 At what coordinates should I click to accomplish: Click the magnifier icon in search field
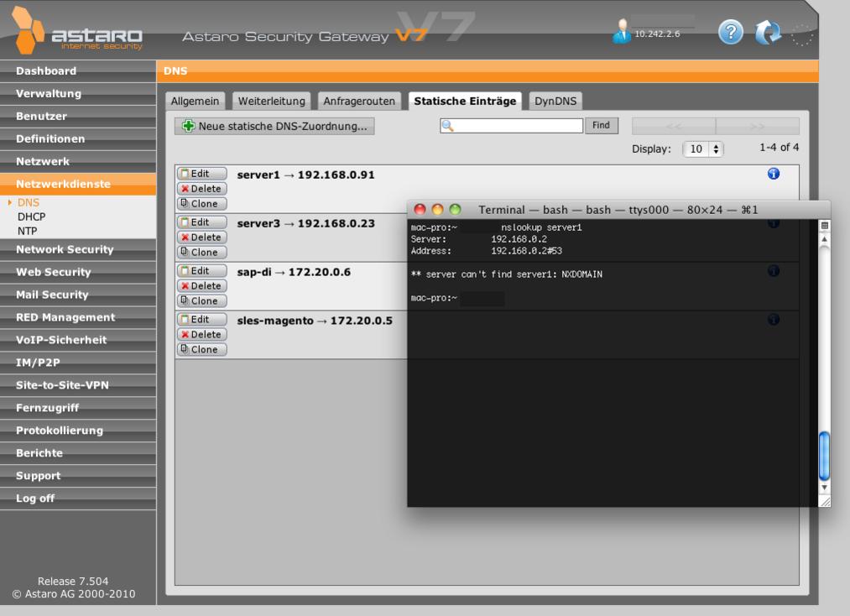(447, 126)
